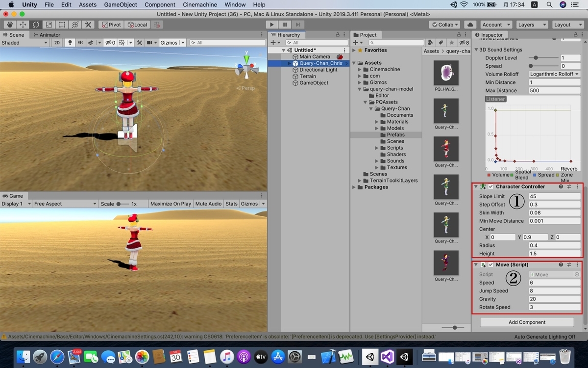
Task: Toggle scene hidden objects visibility counter
Action: point(110,43)
